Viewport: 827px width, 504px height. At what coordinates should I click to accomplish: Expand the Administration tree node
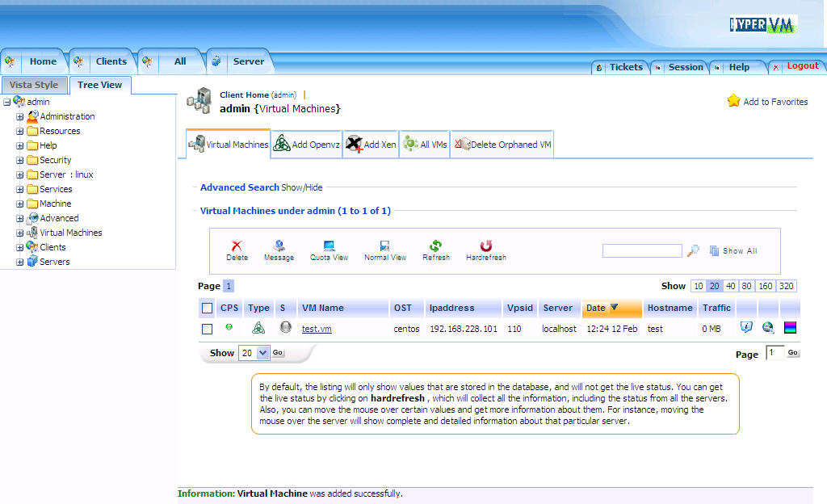point(20,116)
